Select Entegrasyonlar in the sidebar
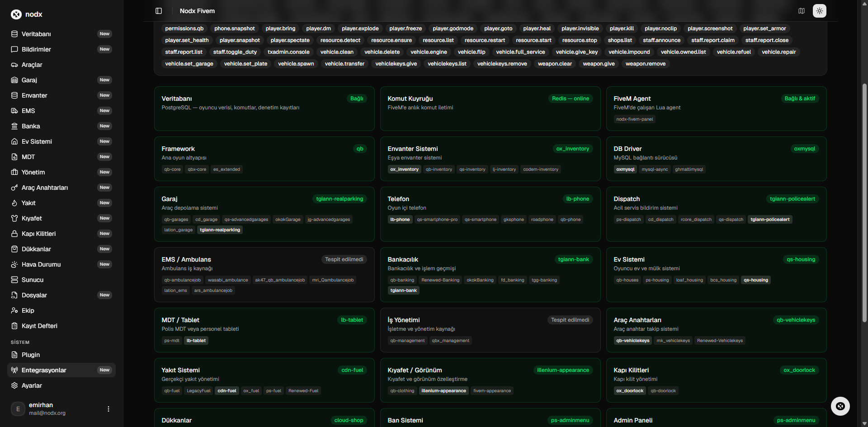The width and height of the screenshot is (868, 427). tap(61, 370)
